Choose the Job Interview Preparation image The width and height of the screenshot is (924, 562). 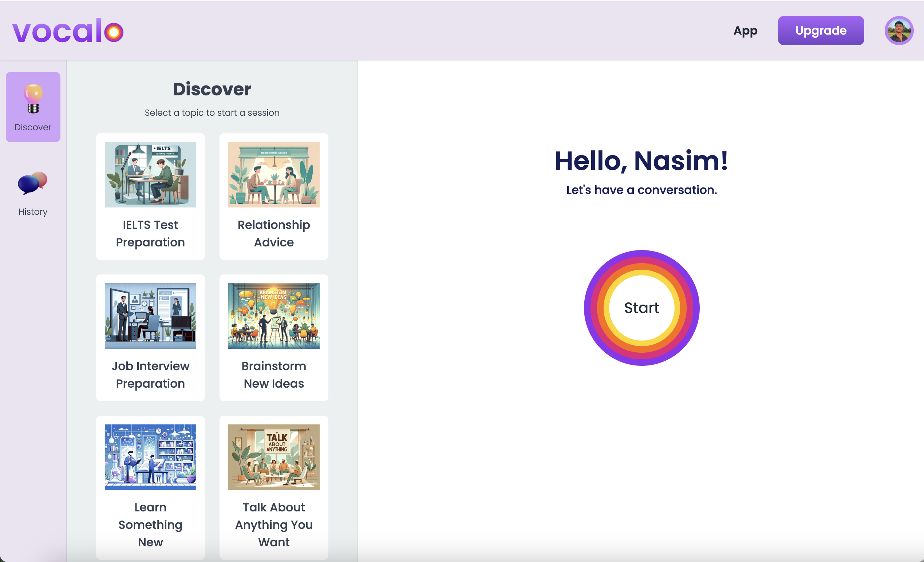coord(150,316)
